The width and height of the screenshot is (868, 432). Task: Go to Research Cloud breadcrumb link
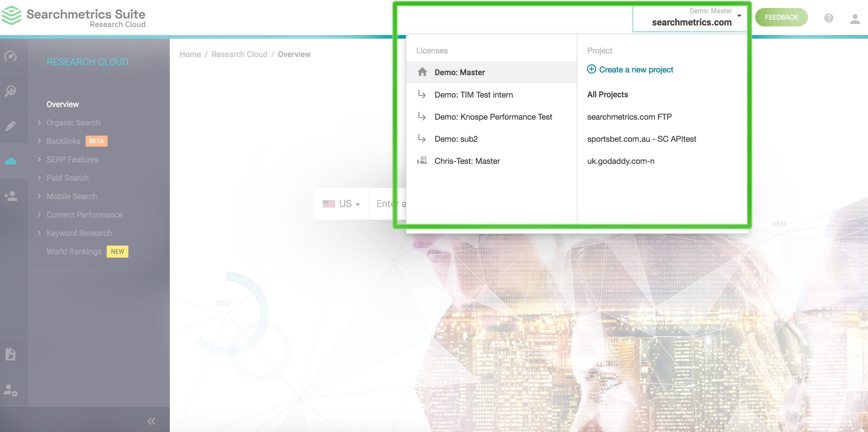pyautogui.click(x=239, y=54)
